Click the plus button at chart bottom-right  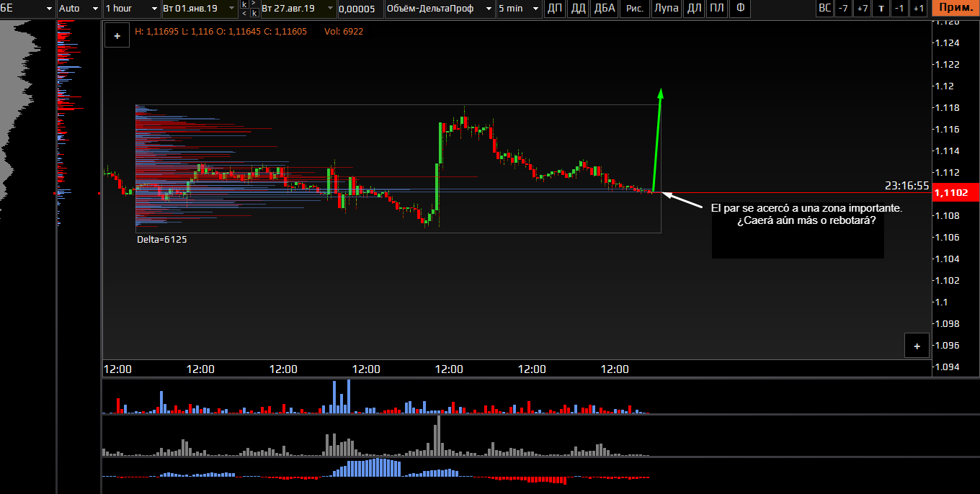click(917, 346)
